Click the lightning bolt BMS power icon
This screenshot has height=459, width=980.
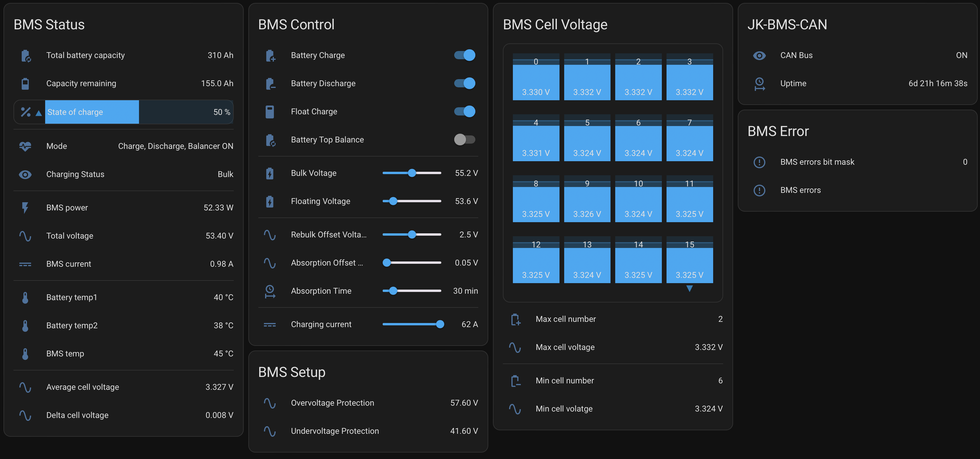pos(26,208)
